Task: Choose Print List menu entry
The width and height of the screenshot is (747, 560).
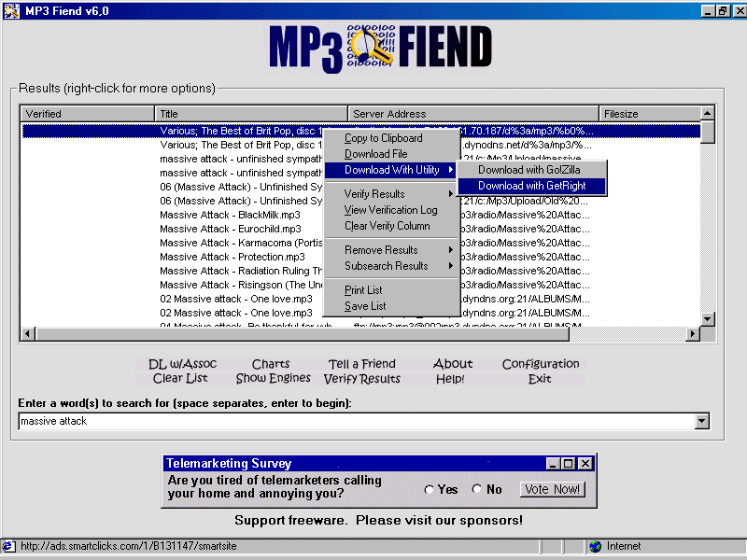Action: click(390, 290)
